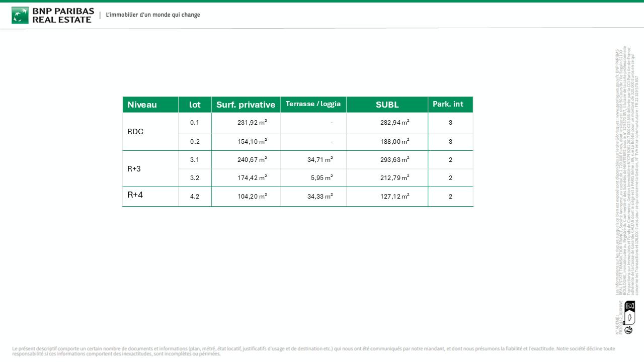Click the tagline "L'immobilier d'un monde qui change"
This screenshot has height=362, width=644.
(153, 15)
